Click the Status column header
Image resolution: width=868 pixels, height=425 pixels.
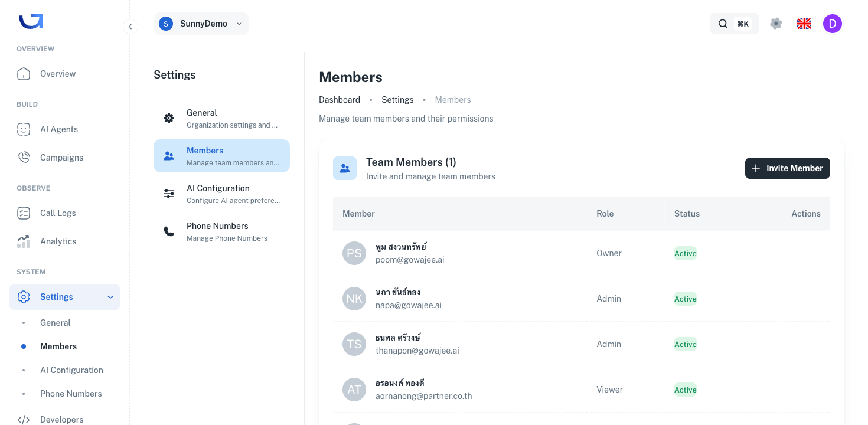687,214
